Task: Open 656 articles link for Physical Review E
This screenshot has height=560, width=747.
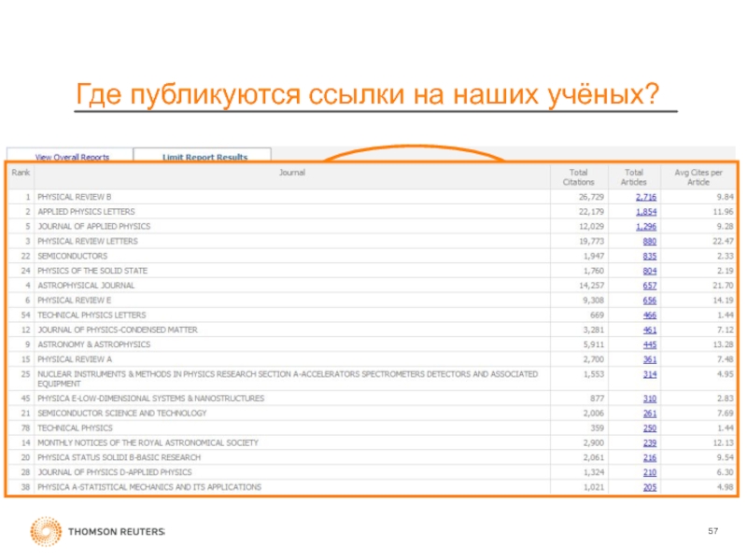Action: click(649, 301)
